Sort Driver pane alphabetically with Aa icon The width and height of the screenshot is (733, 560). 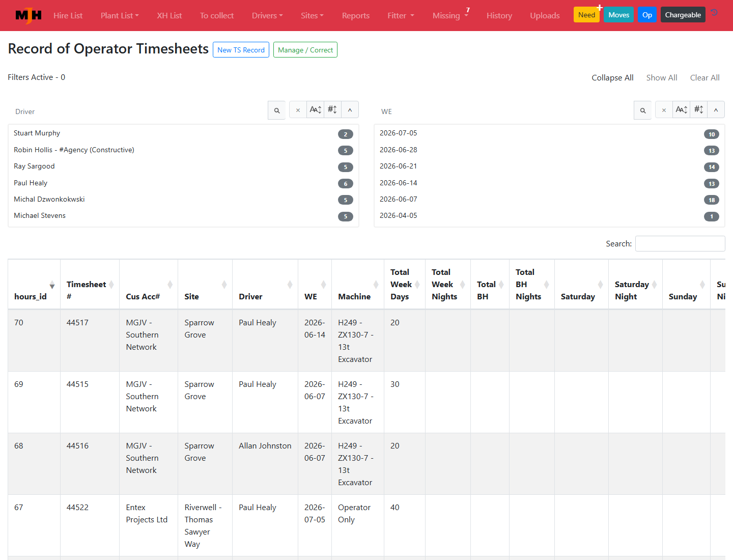point(316,110)
